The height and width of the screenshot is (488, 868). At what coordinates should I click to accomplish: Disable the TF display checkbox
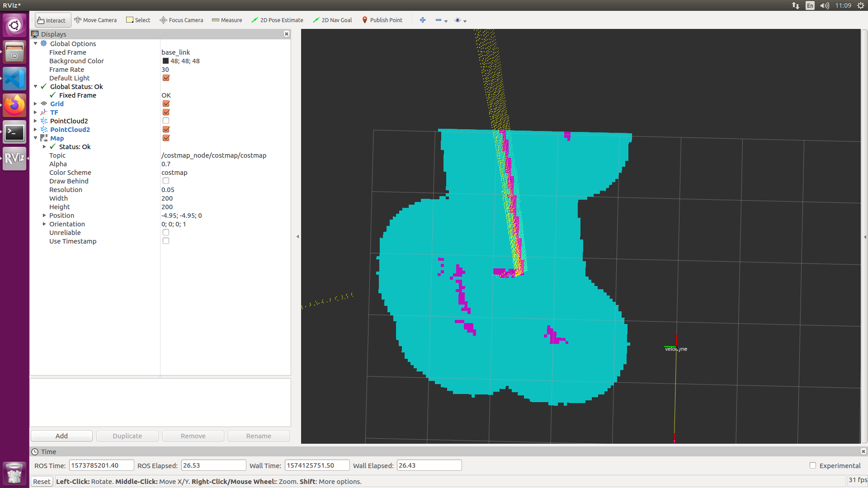[x=166, y=112]
